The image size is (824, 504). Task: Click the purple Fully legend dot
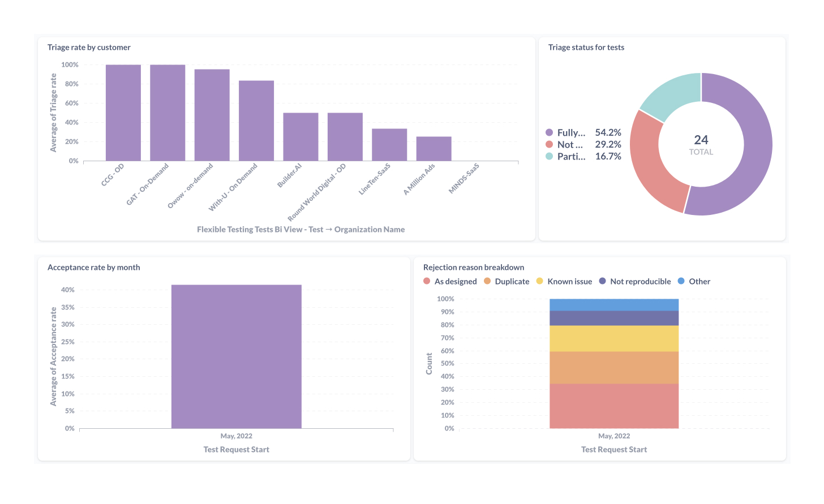click(549, 133)
